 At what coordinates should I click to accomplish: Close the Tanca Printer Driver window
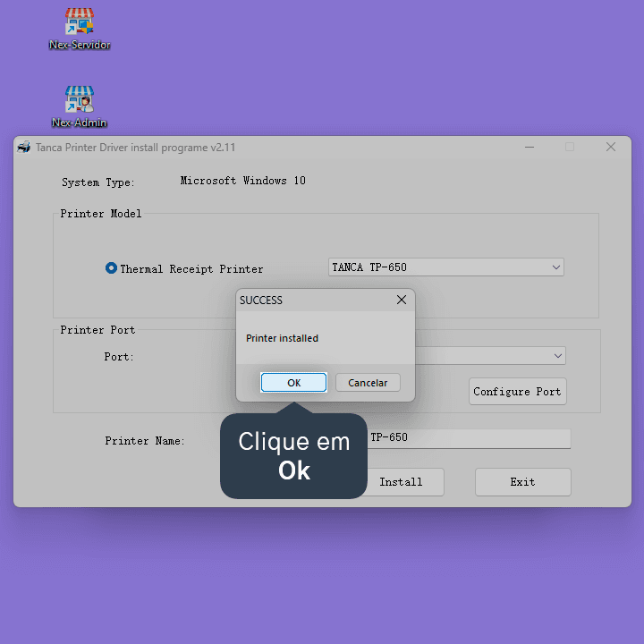611,147
